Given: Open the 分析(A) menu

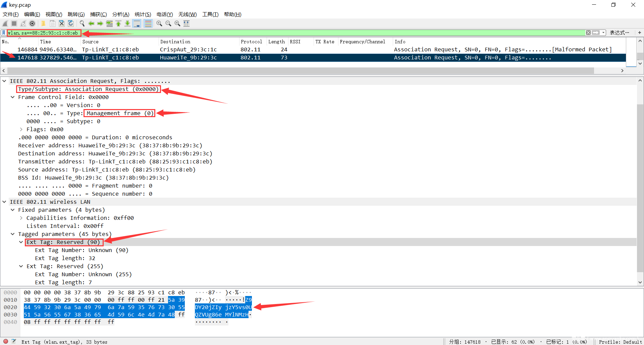Looking at the screenshot, I should click(120, 14).
